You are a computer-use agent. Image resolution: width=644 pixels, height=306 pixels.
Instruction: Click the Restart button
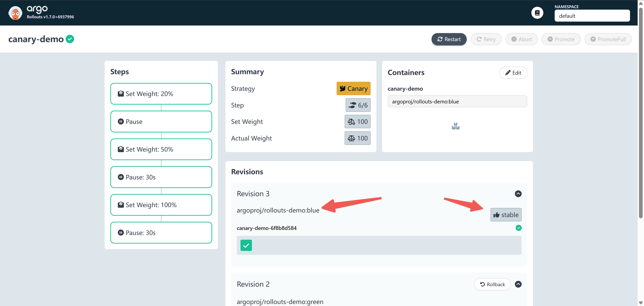pos(449,39)
